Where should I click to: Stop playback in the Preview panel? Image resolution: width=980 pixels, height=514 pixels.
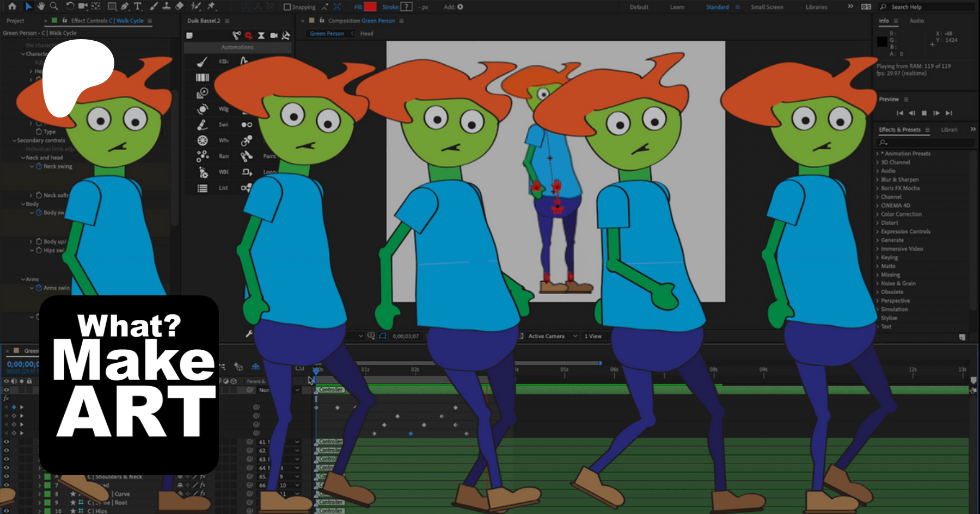tap(924, 113)
